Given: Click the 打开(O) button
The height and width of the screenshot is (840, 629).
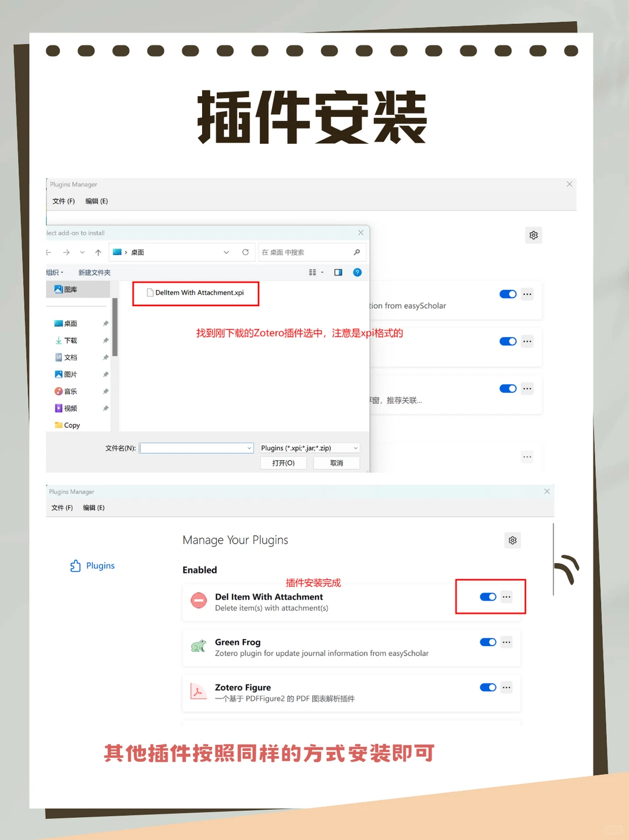Looking at the screenshot, I should [284, 462].
